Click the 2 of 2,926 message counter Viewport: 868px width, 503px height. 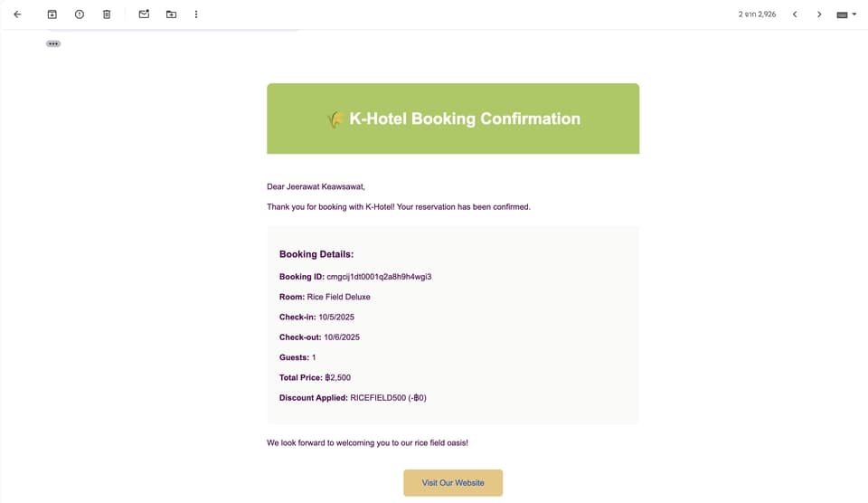(757, 14)
